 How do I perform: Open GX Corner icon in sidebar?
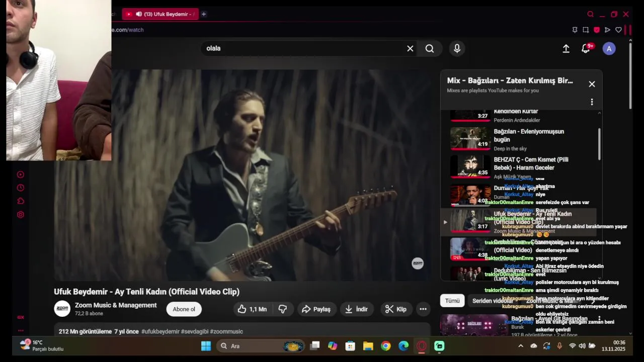pos(21,317)
